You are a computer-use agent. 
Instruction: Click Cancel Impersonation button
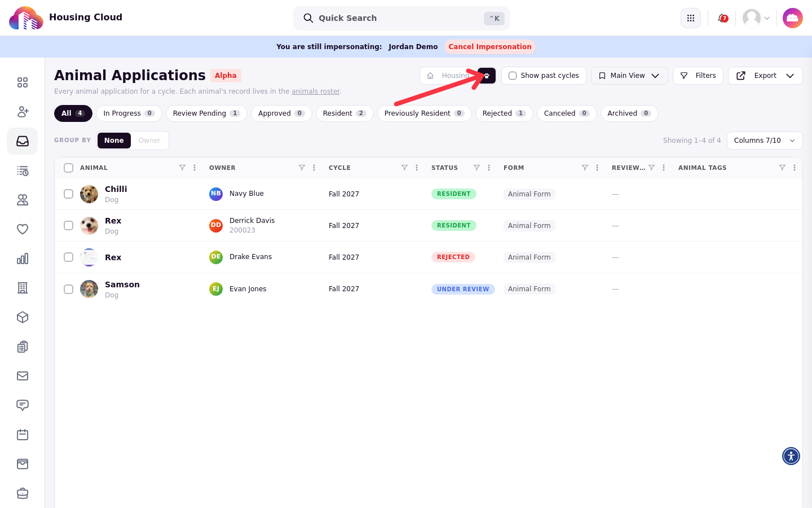pyautogui.click(x=490, y=47)
